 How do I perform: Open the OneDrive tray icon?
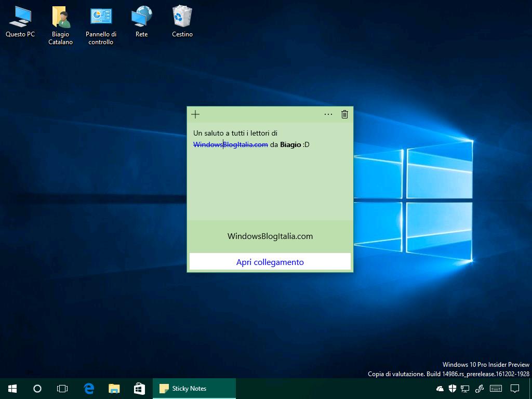[x=440, y=388]
